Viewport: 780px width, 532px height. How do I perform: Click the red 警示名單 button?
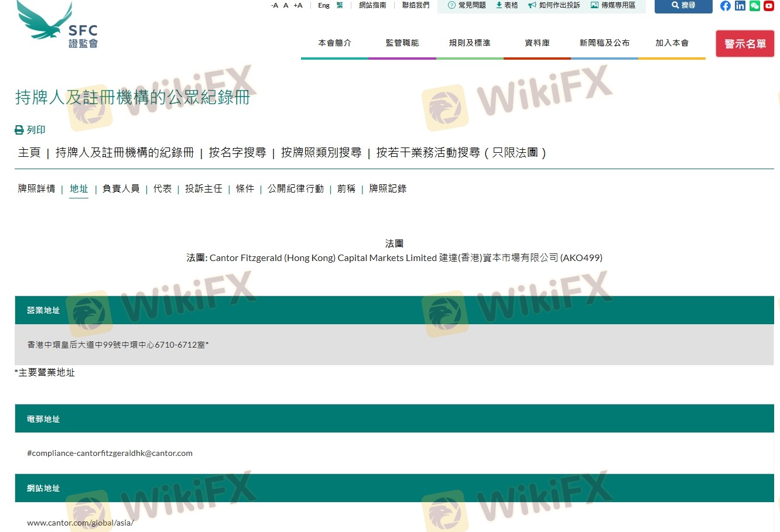(x=745, y=44)
